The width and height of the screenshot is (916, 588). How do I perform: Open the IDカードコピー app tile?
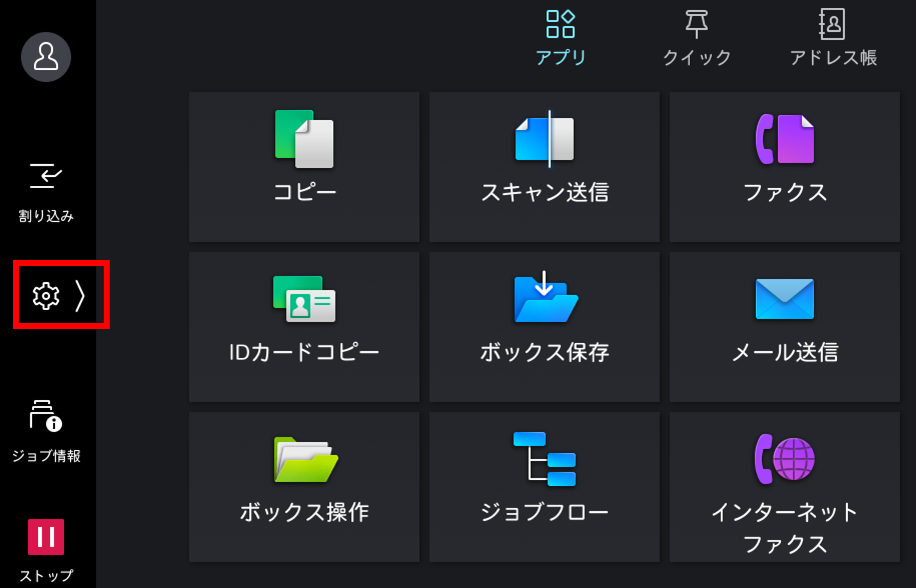coord(304,327)
